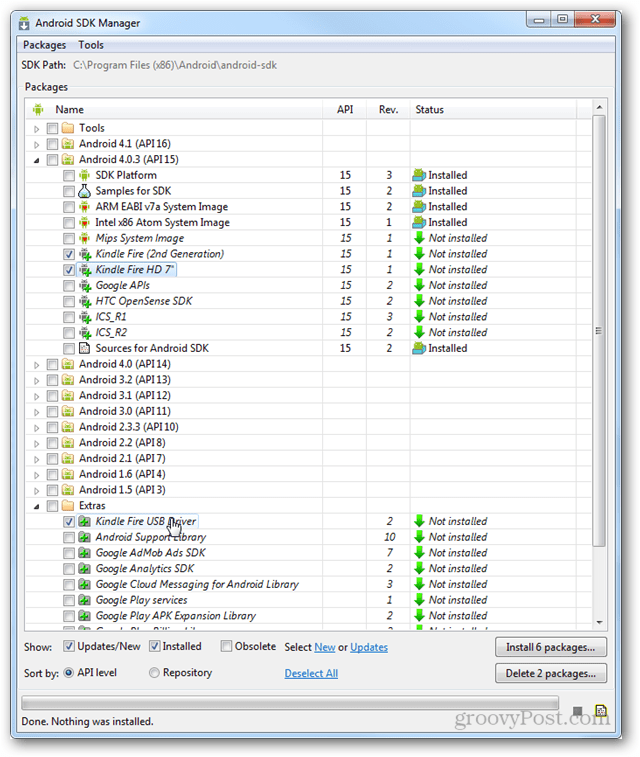Open the log window icon at bottom right

[x=601, y=711]
